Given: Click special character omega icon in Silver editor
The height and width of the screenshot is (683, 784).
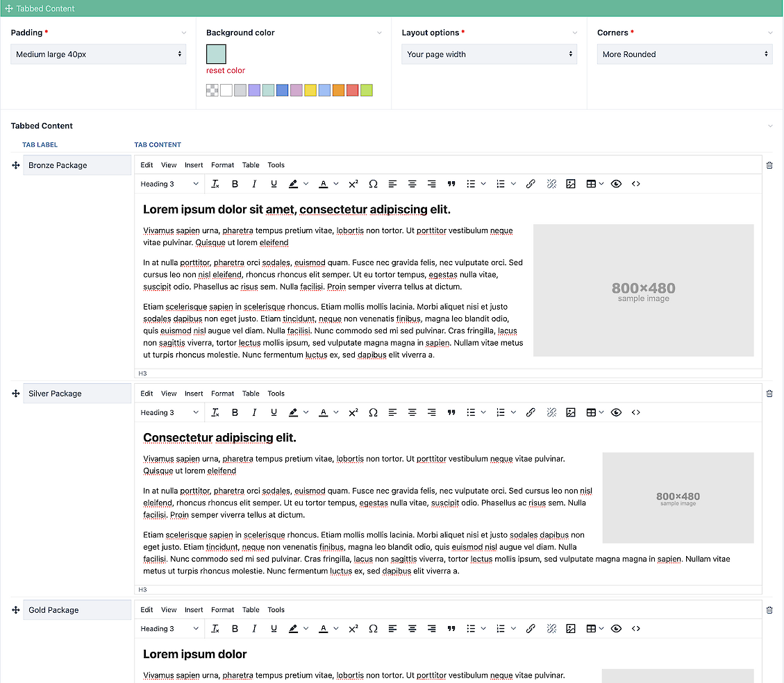Looking at the screenshot, I should 373,412.
